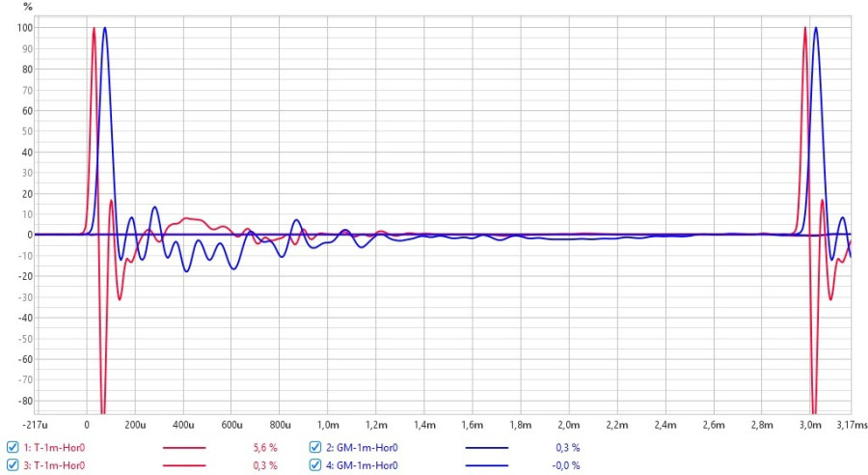The image size is (868, 475).
Task: Uncheck the trace 3 T-1m-Hor0 checkbox
Action: click(13, 465)
